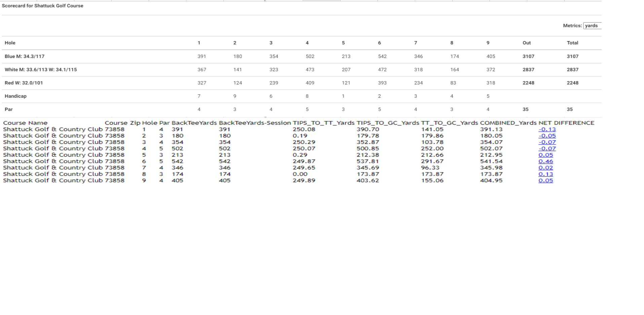Click the 'Course Name' column header
644x315 pixels.
pyautogui.click(x=25, y=123)
